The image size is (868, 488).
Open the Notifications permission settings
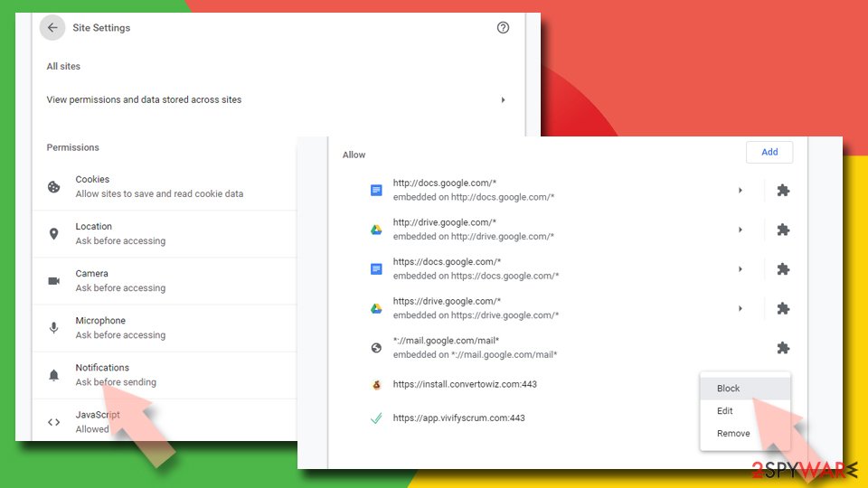(165, 375)
